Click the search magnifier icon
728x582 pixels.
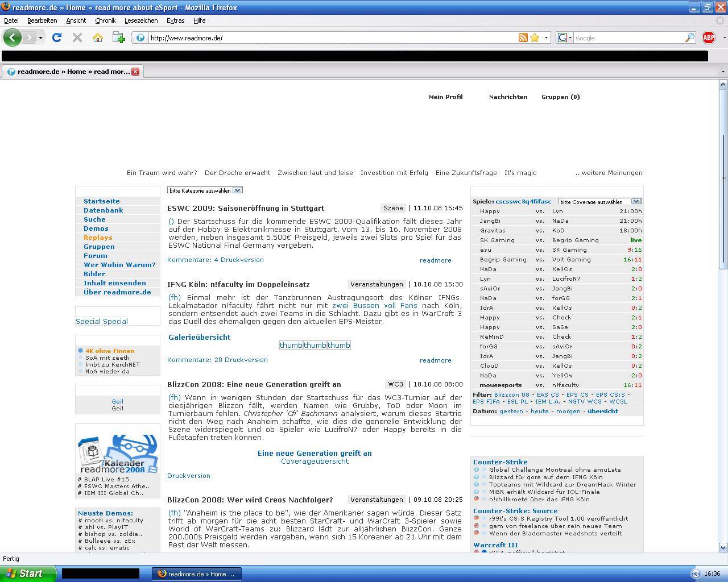(690, 38)
